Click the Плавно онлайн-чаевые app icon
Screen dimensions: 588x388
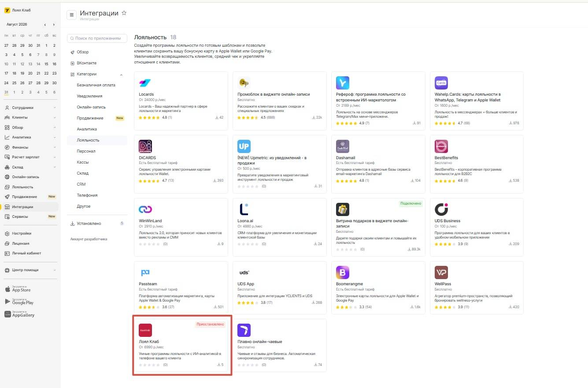244,330
